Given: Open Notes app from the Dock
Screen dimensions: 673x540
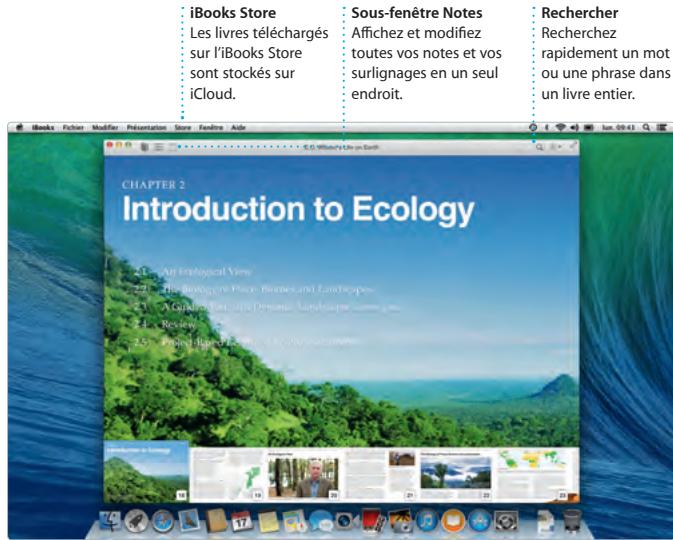Looking at the screenshot, I should click(268, 521).
